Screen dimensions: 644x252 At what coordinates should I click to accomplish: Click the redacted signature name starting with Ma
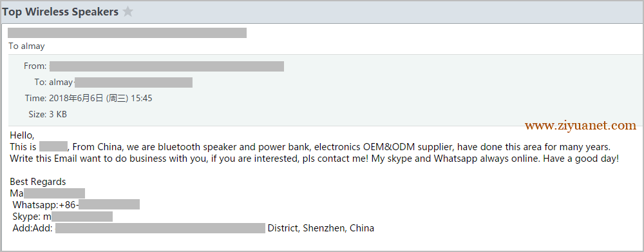coord(47,193)
